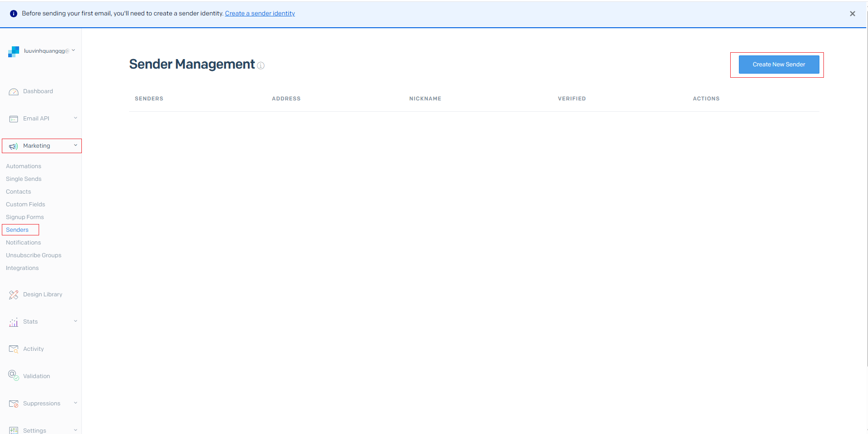This screenshot has height=434, width=868.
Task: Click Create New Sender button
Action: [779, 65]
